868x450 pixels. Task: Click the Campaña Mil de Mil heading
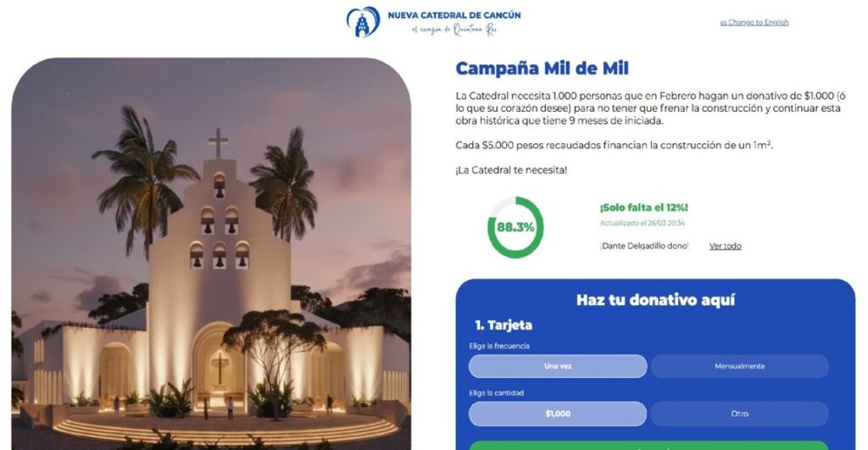pos(542,68)
